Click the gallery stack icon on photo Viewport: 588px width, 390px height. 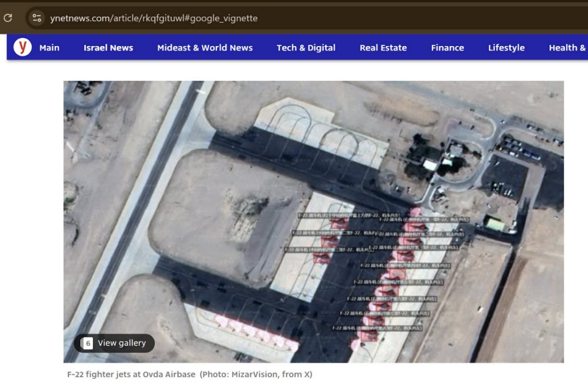pyautogui.click(x=86, y=343)
